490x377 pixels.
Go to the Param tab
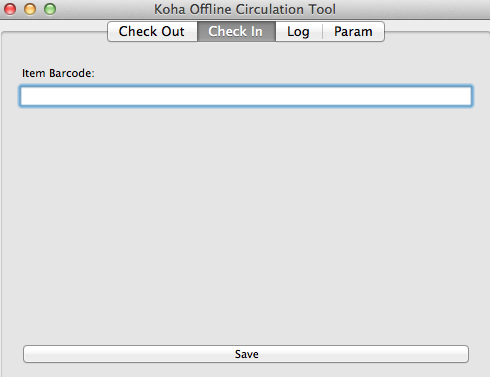coord(353,32)
